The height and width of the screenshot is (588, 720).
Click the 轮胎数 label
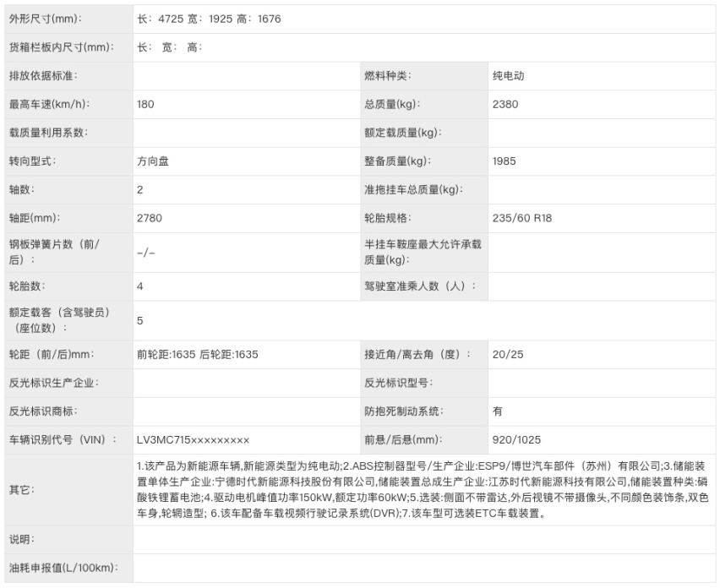pyautogui.click(x=27, y=286)
